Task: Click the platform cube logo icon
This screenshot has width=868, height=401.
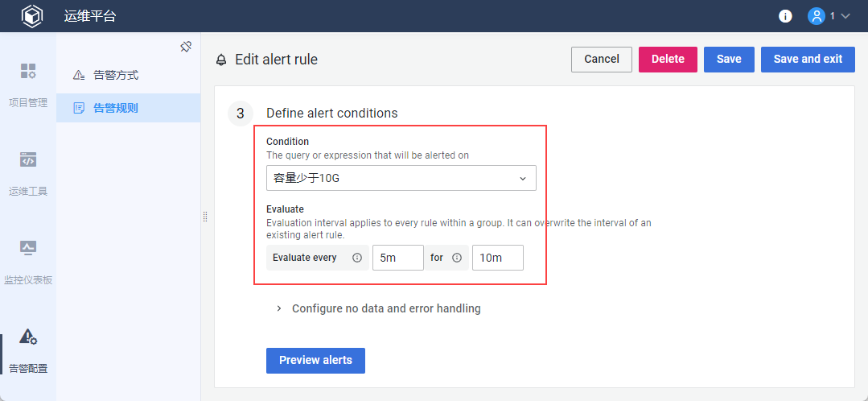Action: coord(31,16)
